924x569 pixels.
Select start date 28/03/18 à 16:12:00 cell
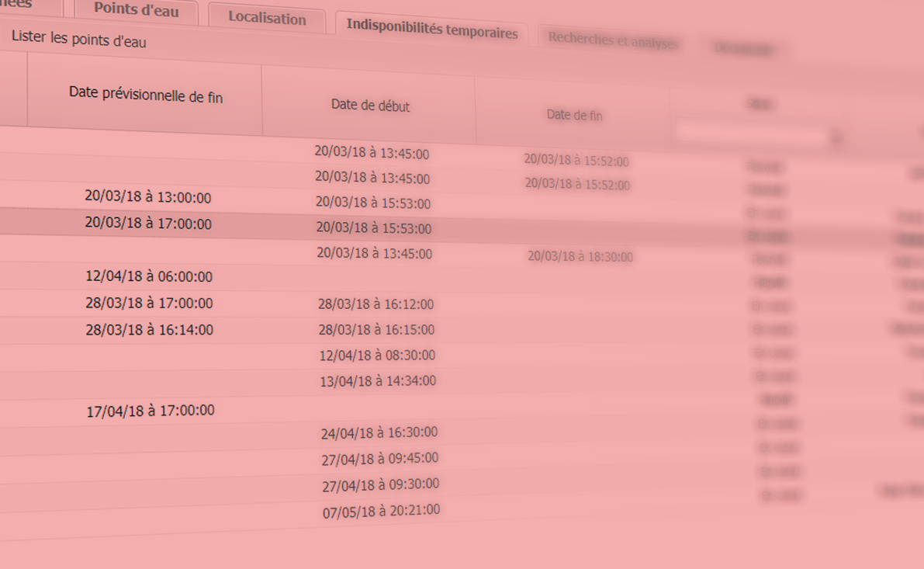tap(375, 304)
